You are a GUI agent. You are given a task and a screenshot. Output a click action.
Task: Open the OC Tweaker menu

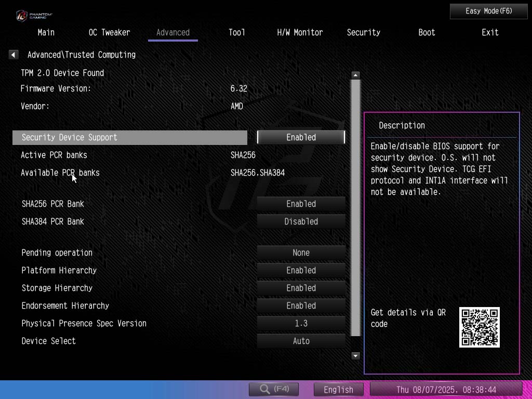pyautogui.click(x=109, y=32)
